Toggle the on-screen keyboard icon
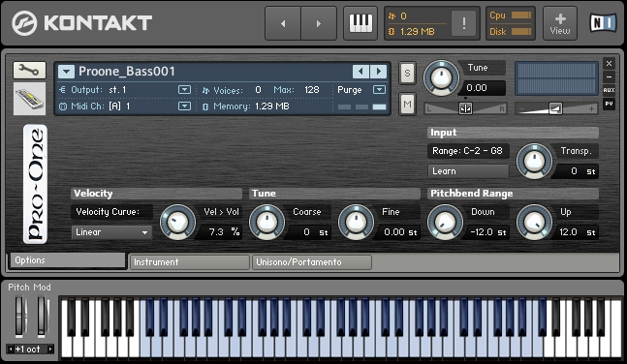 point(361,23)
